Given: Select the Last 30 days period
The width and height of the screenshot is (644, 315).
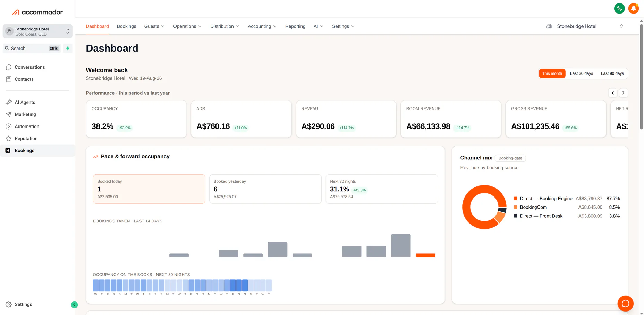Looking at the screenshot, I should pos(582,73).
